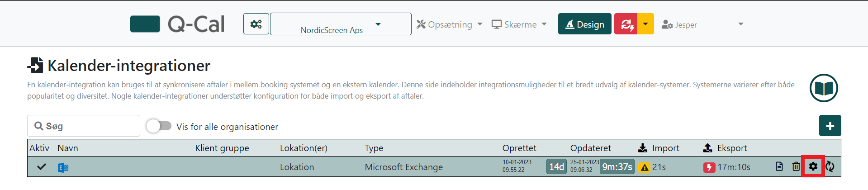Click the Exchange icon in Navn column
This screenshot has height=190, width=868.
click(x=63, y=168)
